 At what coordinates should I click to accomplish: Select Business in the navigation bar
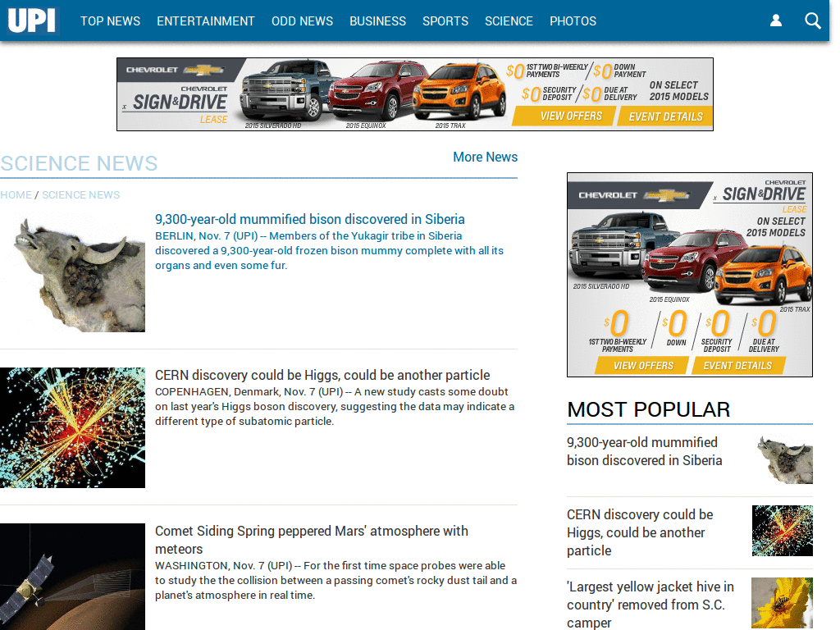(377, 21)
